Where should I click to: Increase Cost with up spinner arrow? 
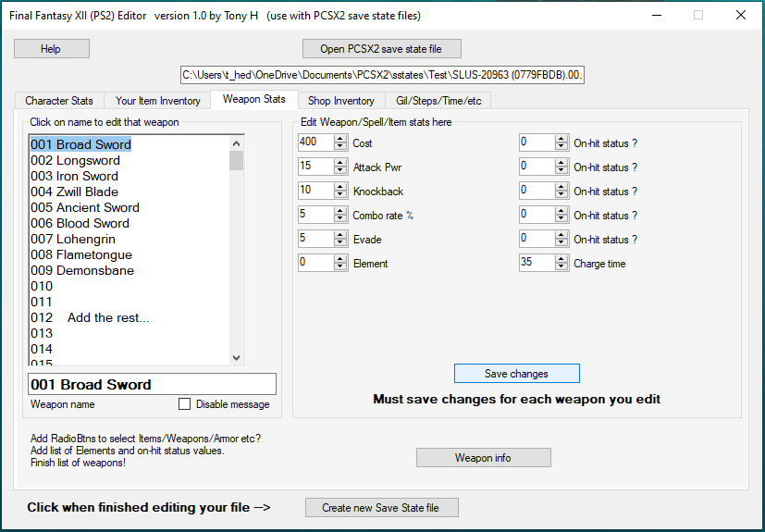(340, 139)
